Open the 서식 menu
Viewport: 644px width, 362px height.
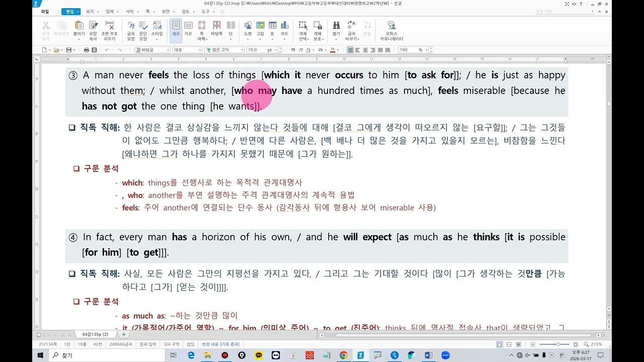pos(130,11)
